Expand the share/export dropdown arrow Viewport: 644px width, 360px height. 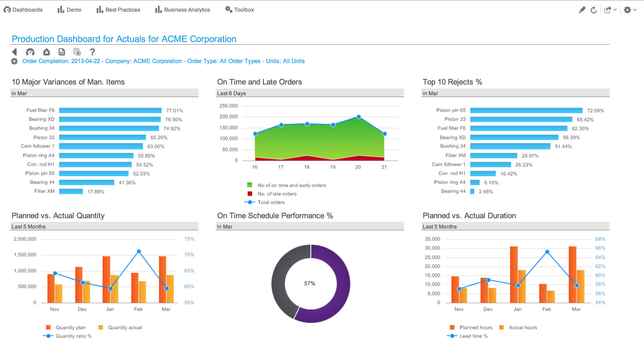point(615,10)
